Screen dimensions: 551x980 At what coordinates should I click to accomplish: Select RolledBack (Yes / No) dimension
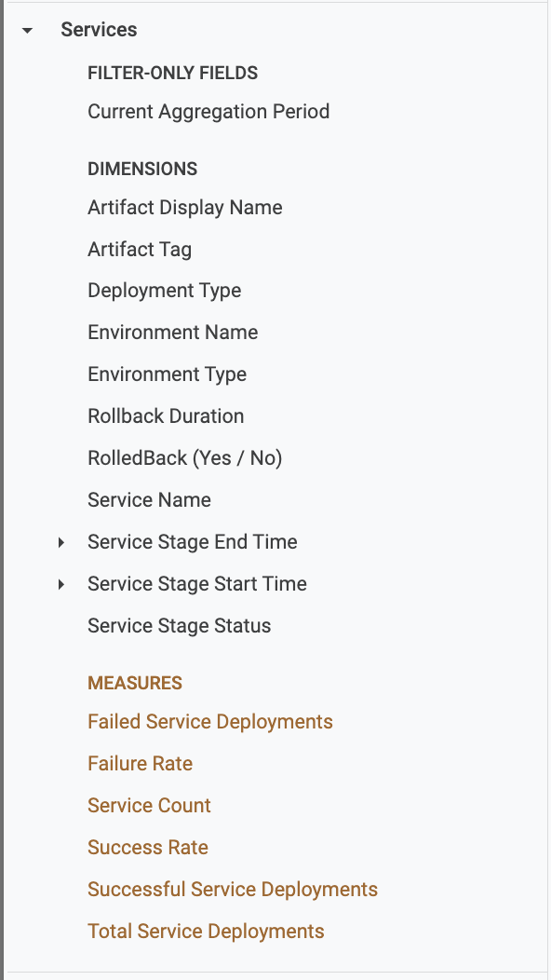pyautogui.click(x=185, y=458)
